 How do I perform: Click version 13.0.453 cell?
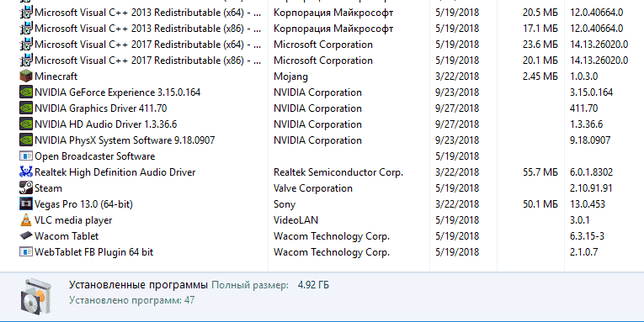588,204
